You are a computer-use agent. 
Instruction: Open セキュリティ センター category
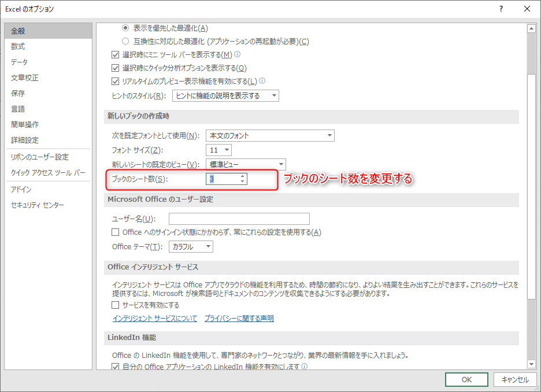pyautogui.click(x=49, y=205)
